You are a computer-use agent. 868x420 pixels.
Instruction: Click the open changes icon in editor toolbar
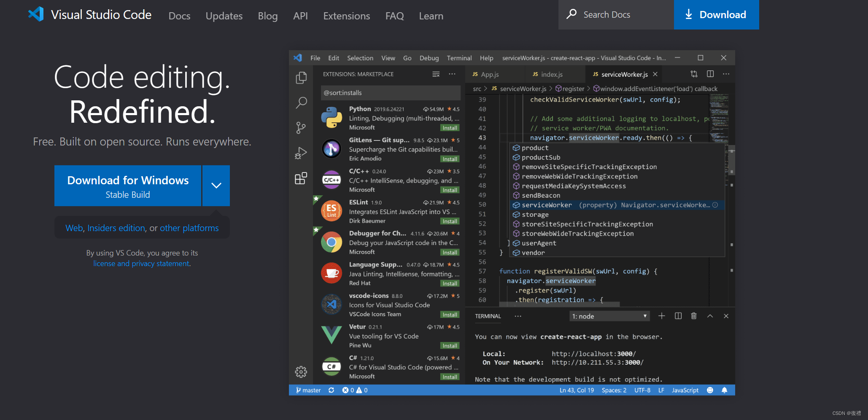[694, 74]
